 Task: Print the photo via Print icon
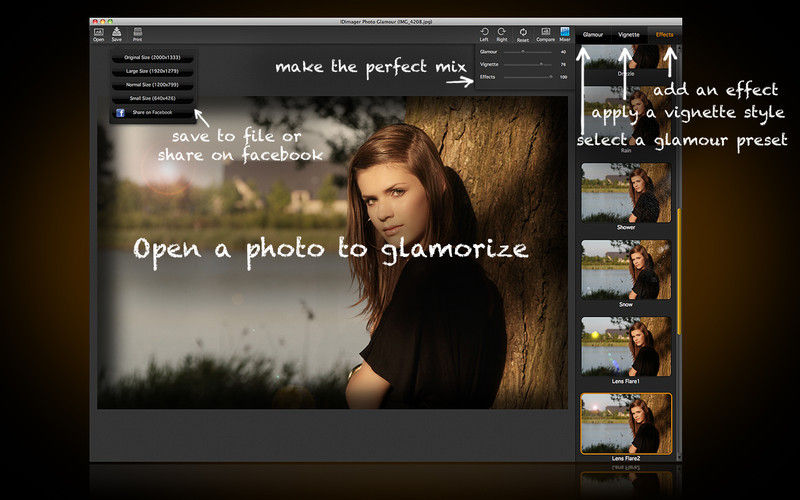tap(137, 35)
